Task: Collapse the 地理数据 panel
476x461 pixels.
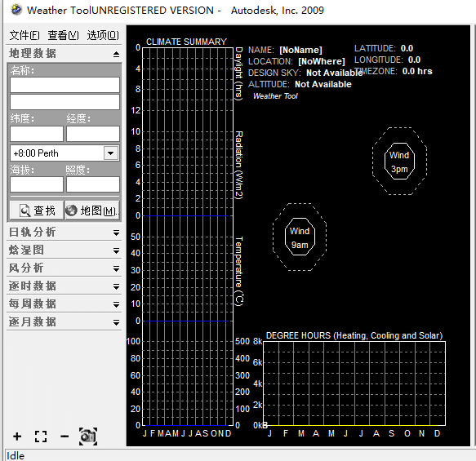Action: coord(116,54)
